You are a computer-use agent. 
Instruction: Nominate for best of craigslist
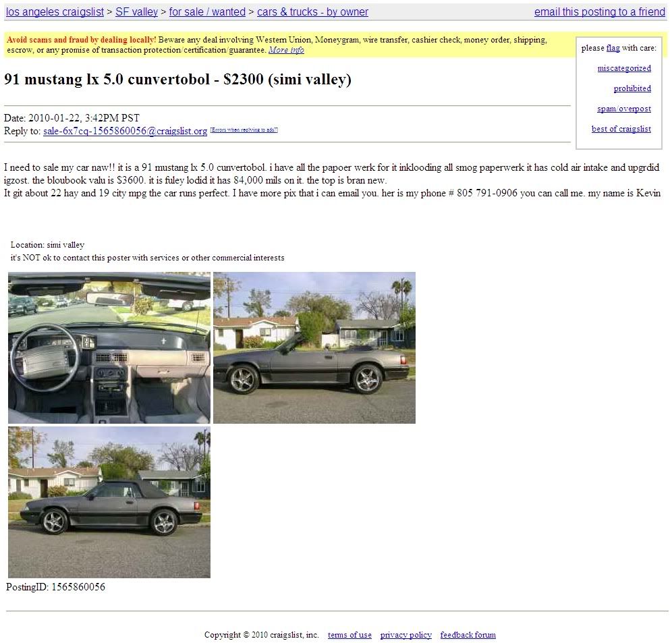coord(621,129)
